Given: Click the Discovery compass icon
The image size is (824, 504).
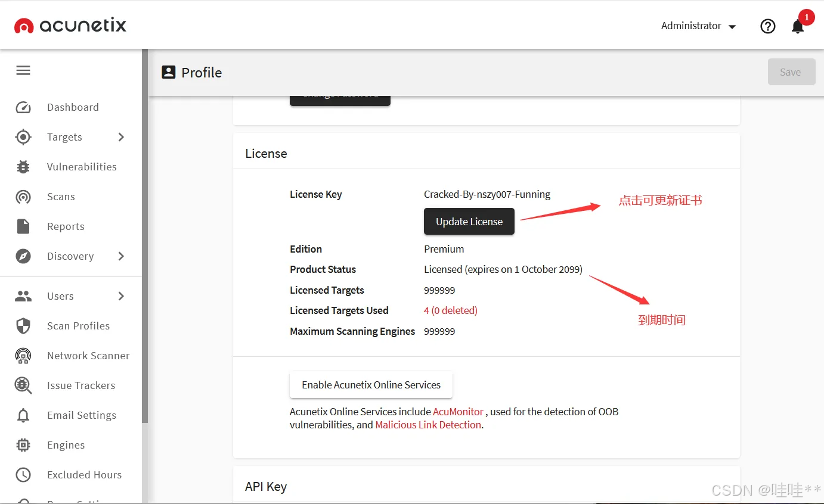Looking at the screenshot, I should pyautogui.click(x=23, y=256).
